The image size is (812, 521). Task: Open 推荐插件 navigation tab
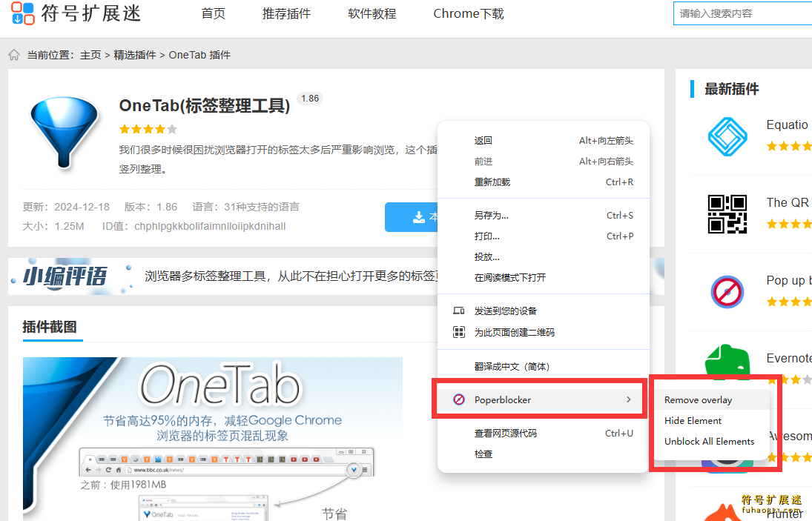[x=286, y=13]
